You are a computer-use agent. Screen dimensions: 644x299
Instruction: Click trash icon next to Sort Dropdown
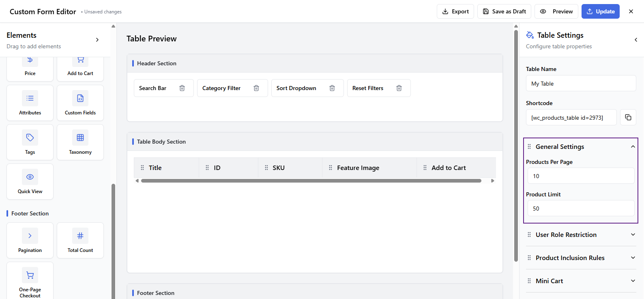(x=332, y=88)
